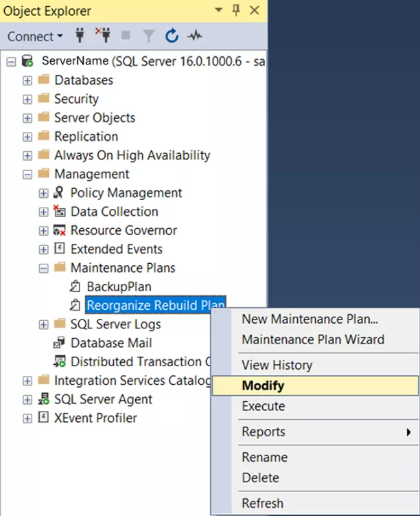Click the Replication folder icon
This screenshot has width=420, height=516.
coord(44,135)
